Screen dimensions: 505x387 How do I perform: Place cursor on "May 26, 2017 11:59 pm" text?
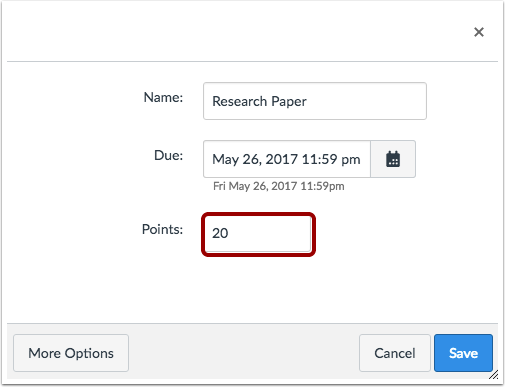click(x=286, y=159)
